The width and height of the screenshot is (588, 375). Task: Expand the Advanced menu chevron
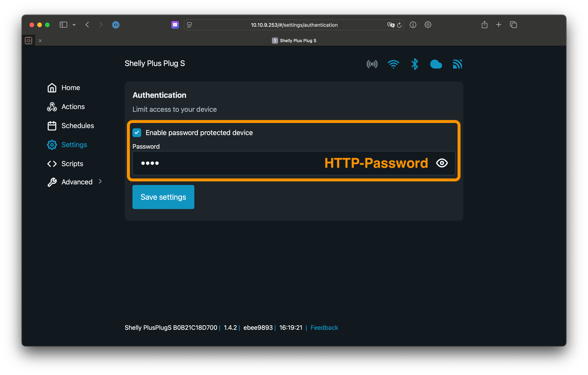click(x=100, y=181)
